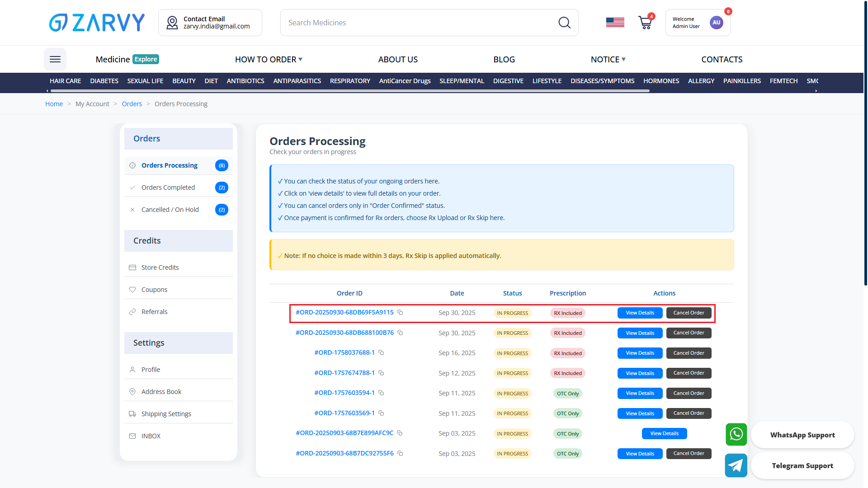Open the shopping cart icon
This screenshot has width=868, height=488.
pyautogui.click(x=645, y=23)
